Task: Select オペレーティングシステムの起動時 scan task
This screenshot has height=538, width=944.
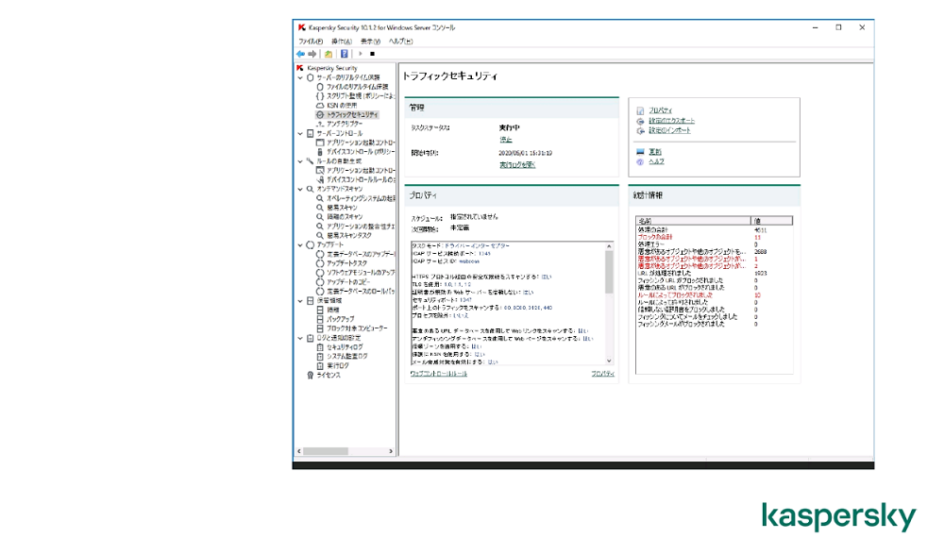Action: [361, 198]
